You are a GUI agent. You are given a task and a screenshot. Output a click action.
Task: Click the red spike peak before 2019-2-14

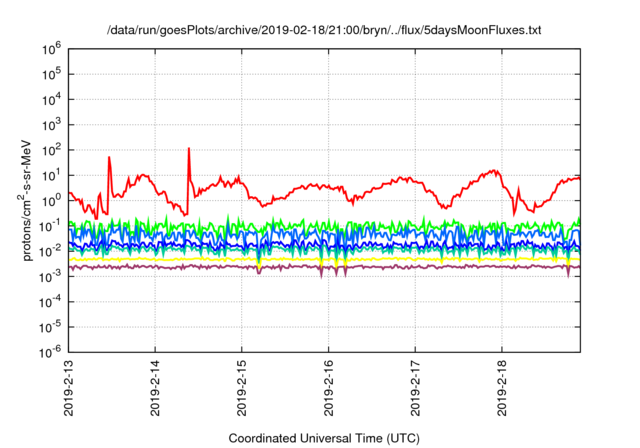pyautogui.click(x=109, y=157)
